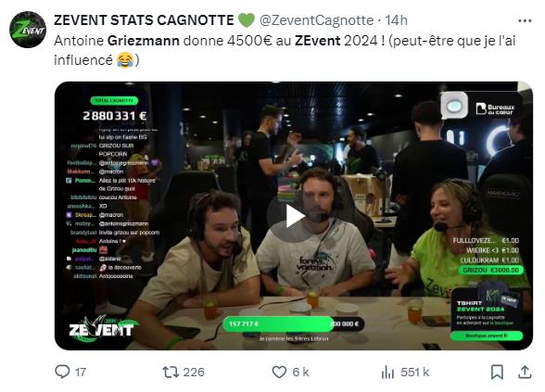Image resolution: width=545 pixels, height=392 pixels.
Task: Click the 2 880 331 € total counter
Action: tap(115, 116)
